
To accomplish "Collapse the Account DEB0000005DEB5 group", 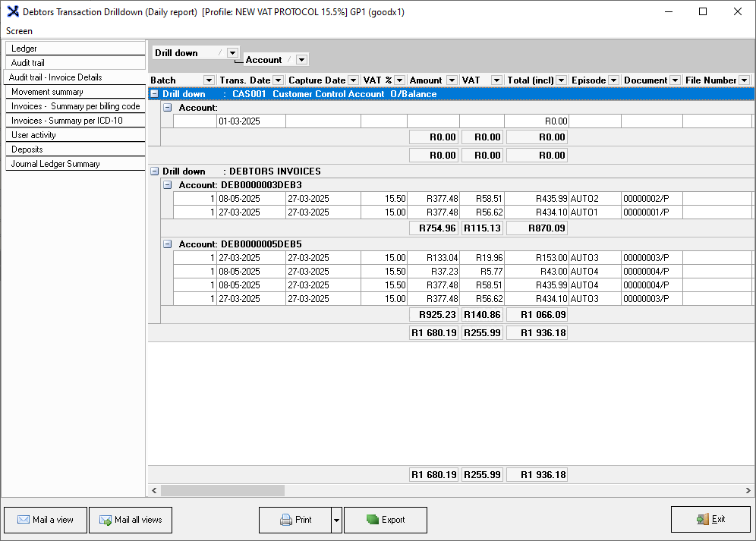I will click(x=168, y=244).
